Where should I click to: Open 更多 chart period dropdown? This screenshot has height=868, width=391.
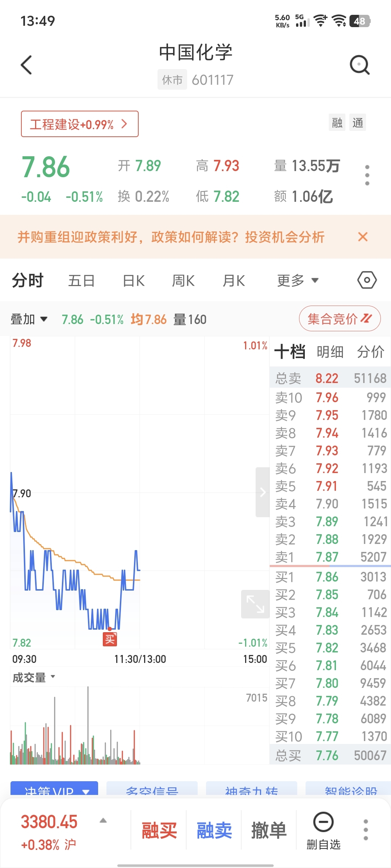[x=298, y=280]
